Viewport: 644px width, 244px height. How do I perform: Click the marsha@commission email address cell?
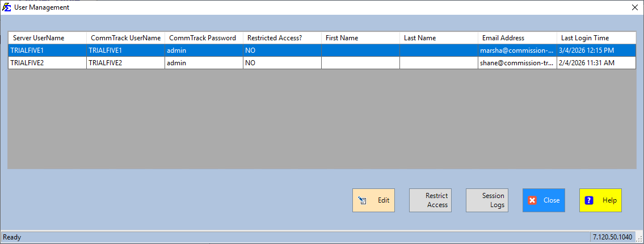(516, 51)
